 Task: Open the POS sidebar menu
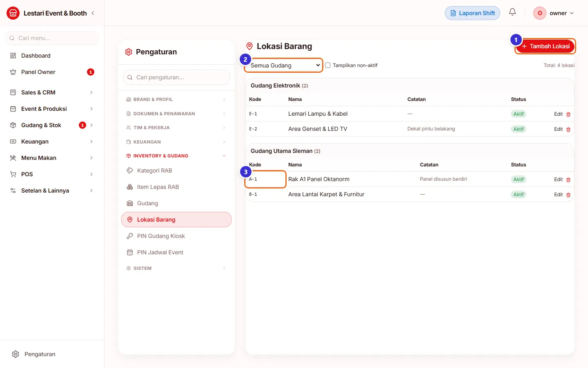click(52, 174)
